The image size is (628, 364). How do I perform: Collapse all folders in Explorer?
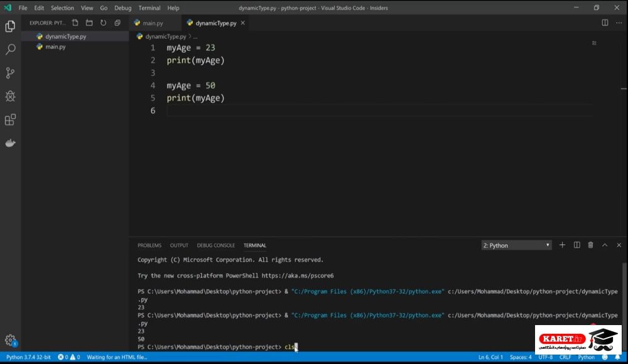click(117, 23)
